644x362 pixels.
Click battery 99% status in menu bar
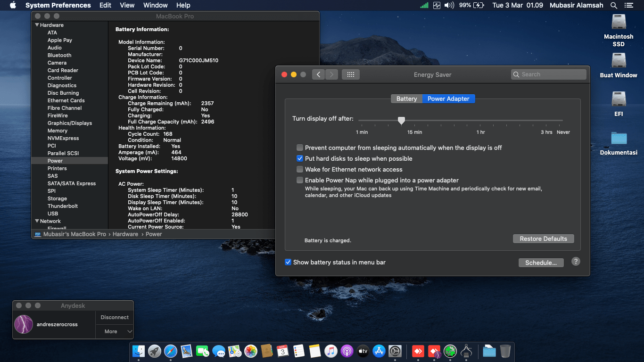click(471, 5)
